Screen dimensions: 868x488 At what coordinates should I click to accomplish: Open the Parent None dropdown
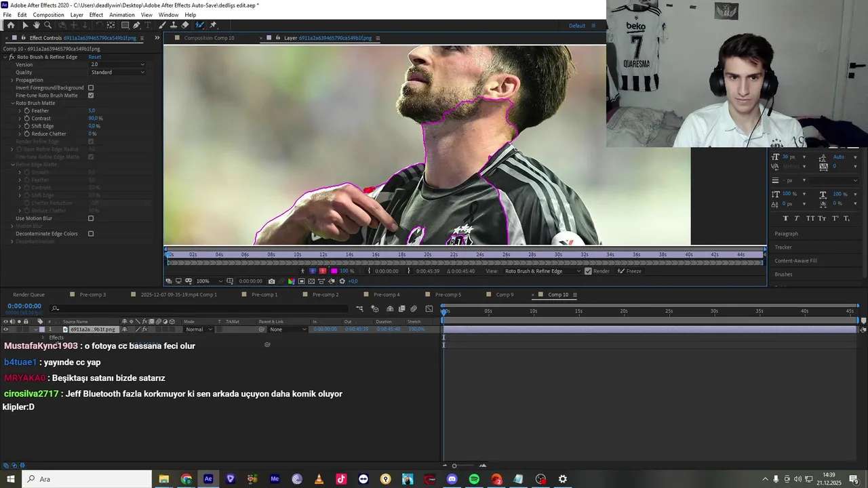tap(288, 329)
